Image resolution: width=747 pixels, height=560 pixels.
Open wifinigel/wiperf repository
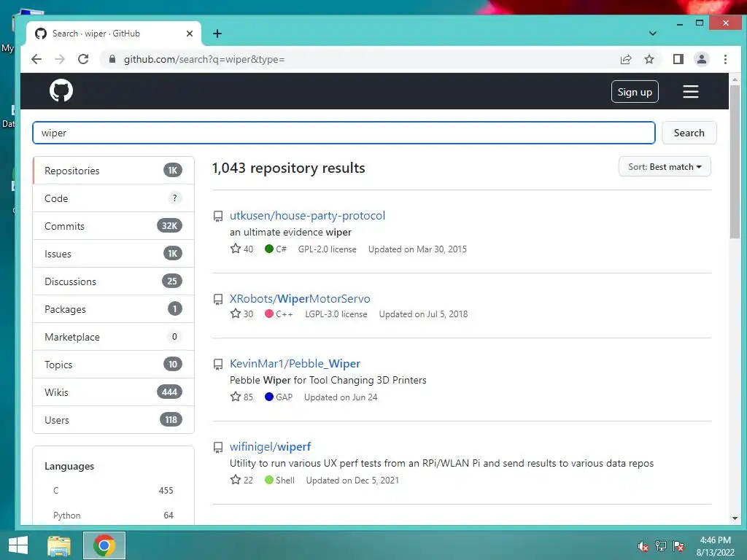(x=270, y=447)
